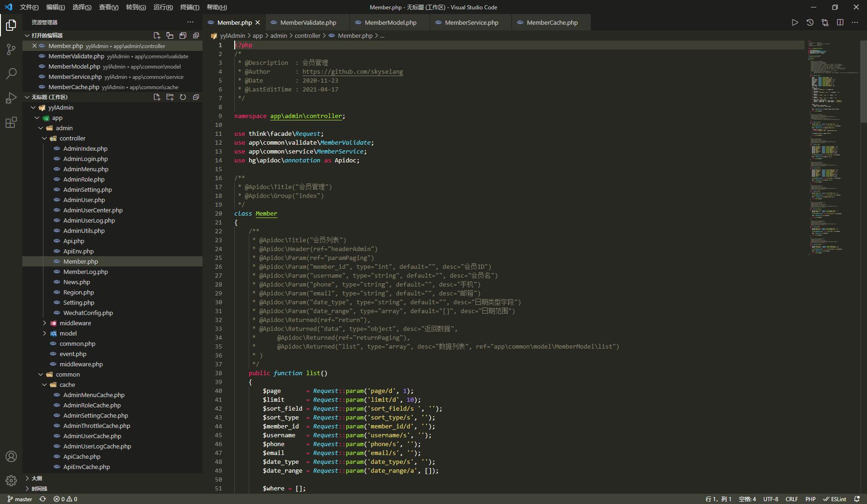Open the Source Control view

click(x=11, y=49)
